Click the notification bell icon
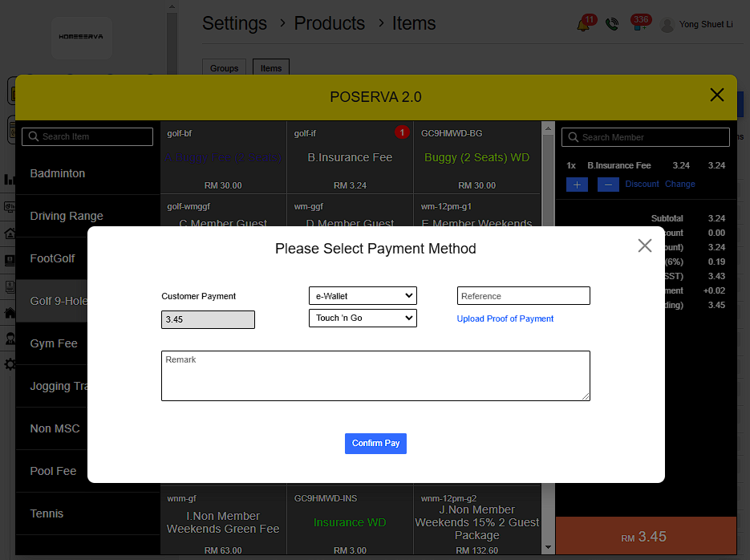This screenshot has width=750, height=560. pos(583,26)
